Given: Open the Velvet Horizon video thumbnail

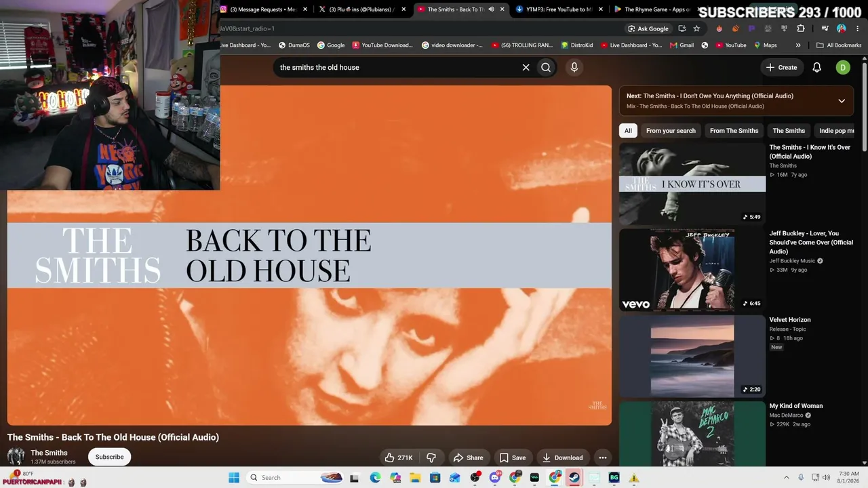Looking at the screenshot, I should click(692, 356).
